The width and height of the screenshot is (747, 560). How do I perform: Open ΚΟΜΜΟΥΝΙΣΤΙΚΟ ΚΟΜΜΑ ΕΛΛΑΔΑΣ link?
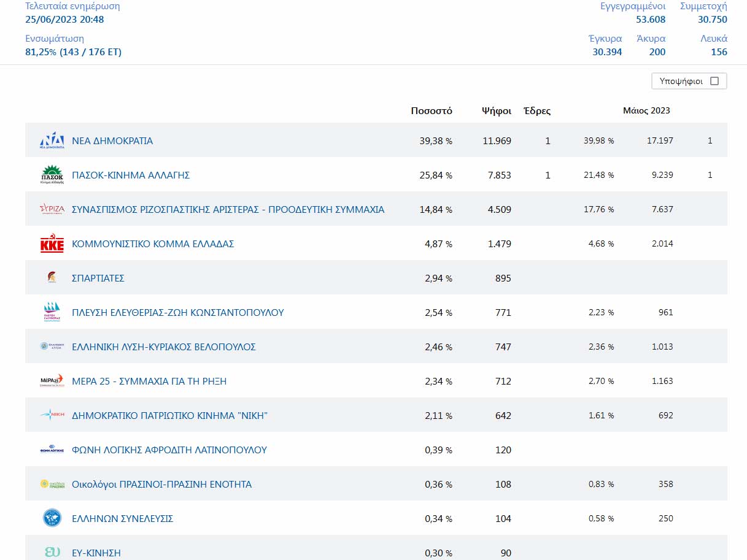pos(153,244)
